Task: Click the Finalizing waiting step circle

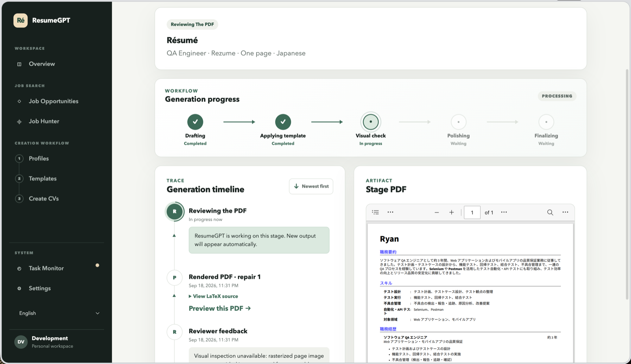Action: point(546,122)
